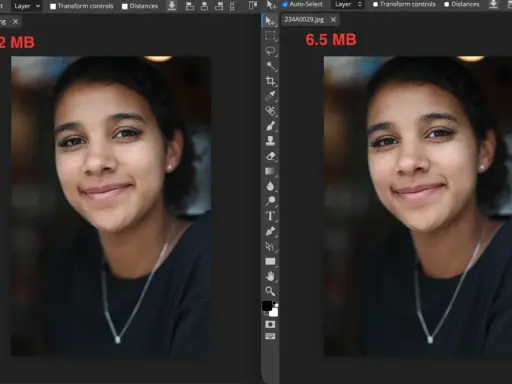Select the Rectangle Select marquee tool
The height and width of the screenshot is (384, 512).
pos(270,36)
